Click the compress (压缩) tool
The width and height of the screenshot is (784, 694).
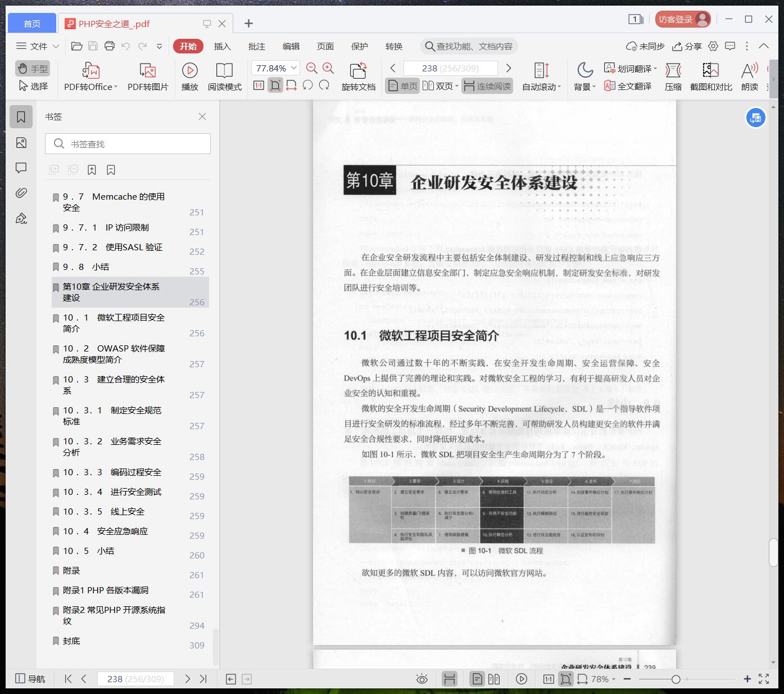(x=673, y=77)
